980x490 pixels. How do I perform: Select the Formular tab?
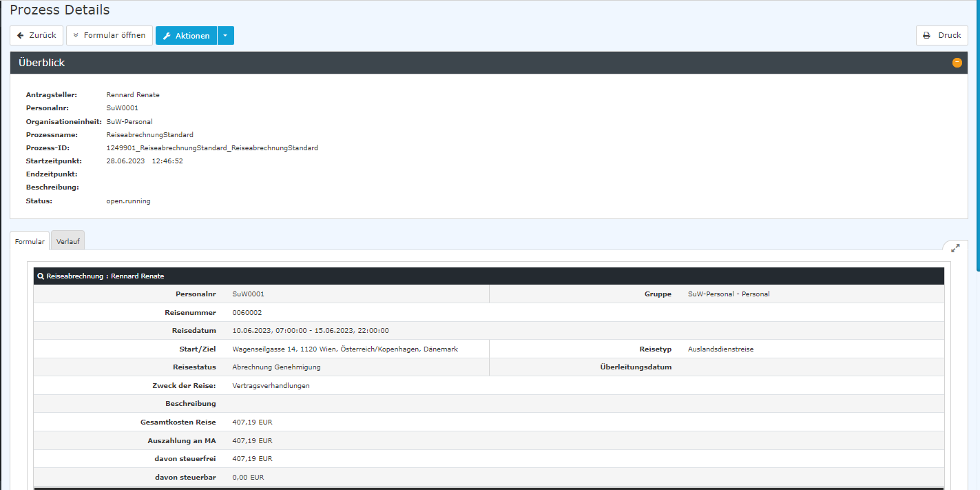(30, 241)
